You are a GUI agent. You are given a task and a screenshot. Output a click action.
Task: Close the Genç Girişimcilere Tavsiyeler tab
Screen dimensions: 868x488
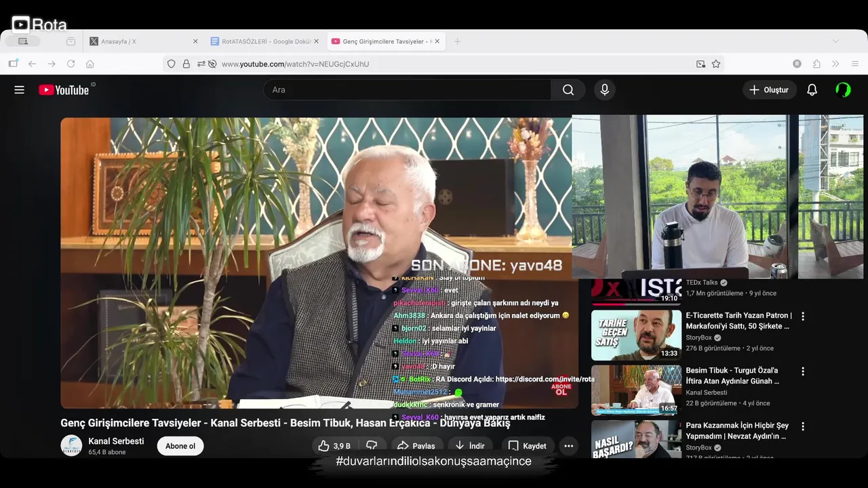pos(437,41)
